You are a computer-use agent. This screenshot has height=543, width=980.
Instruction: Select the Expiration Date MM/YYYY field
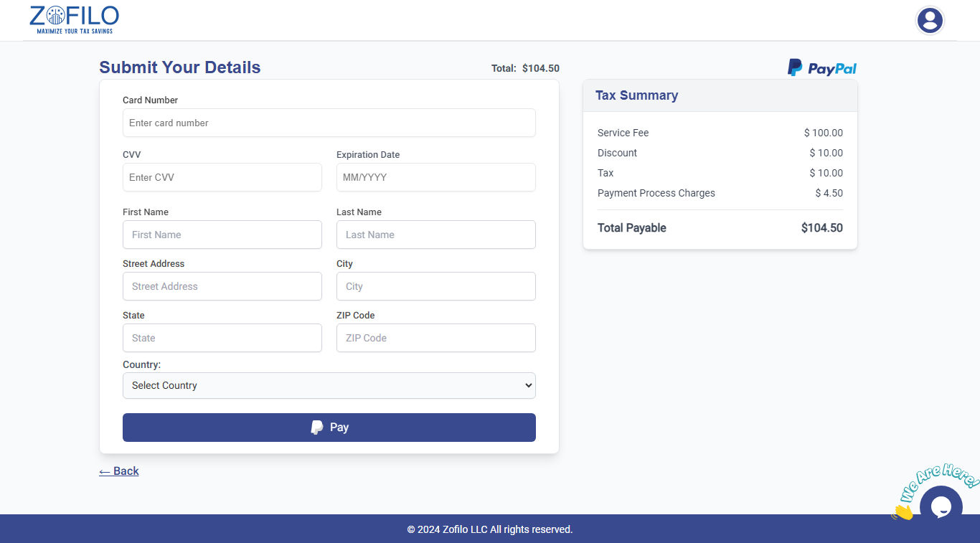[436, 177]
